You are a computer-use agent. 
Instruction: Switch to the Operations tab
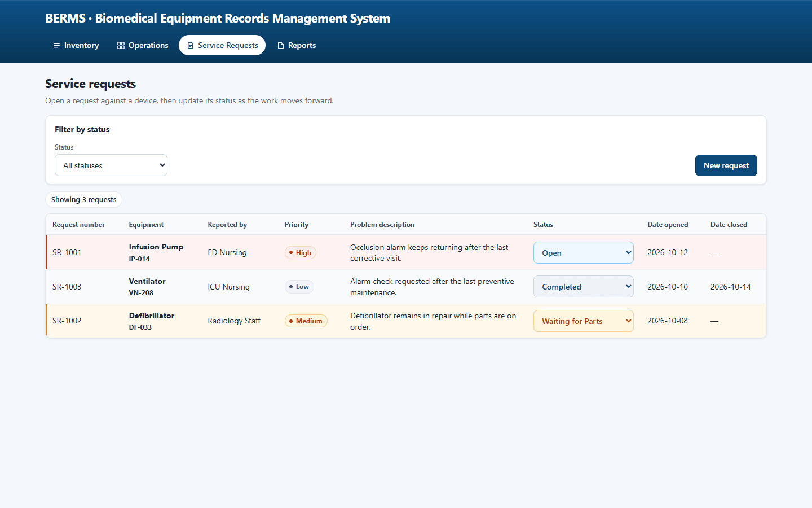(x=143, y=45)
